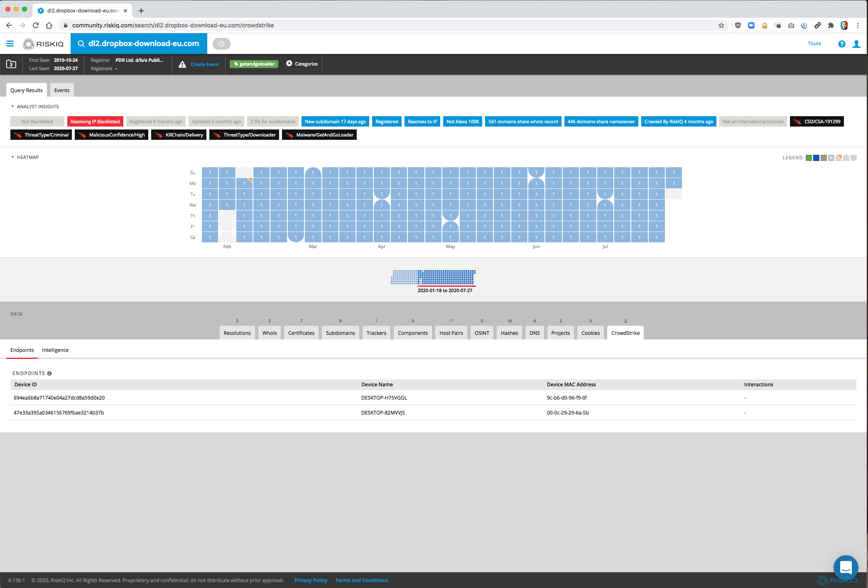Open the Chrome three-dot menu

point(858,25)
